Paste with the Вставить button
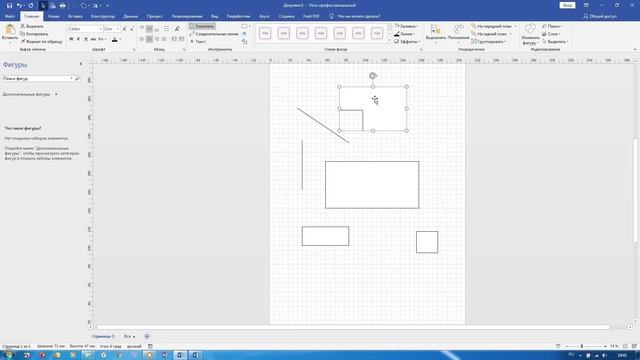Viewport: 640px width, 360px height. 10,34
